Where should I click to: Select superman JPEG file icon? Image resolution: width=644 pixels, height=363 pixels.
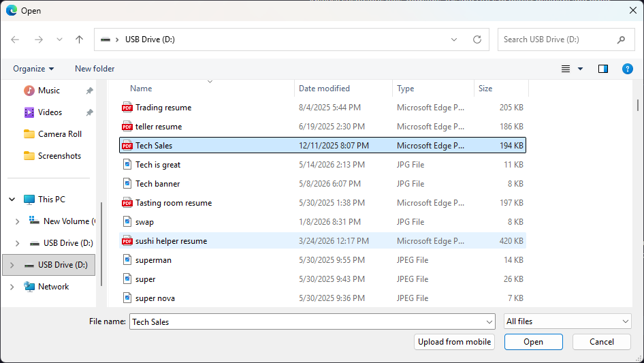127,259
